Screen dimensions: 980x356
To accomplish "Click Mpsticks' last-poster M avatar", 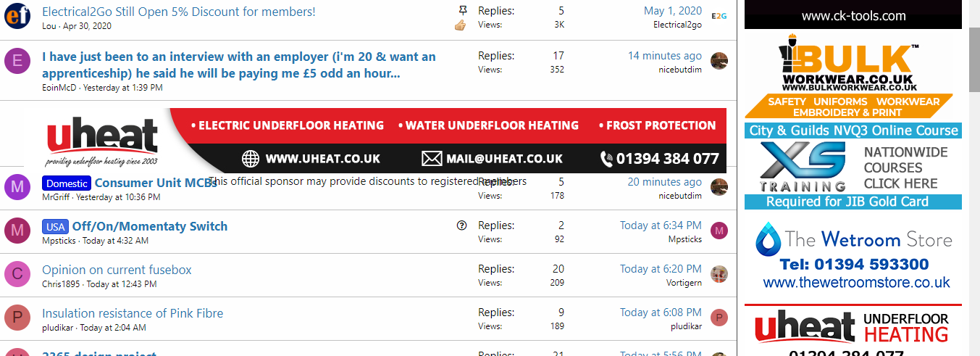I will coord(719,231).
